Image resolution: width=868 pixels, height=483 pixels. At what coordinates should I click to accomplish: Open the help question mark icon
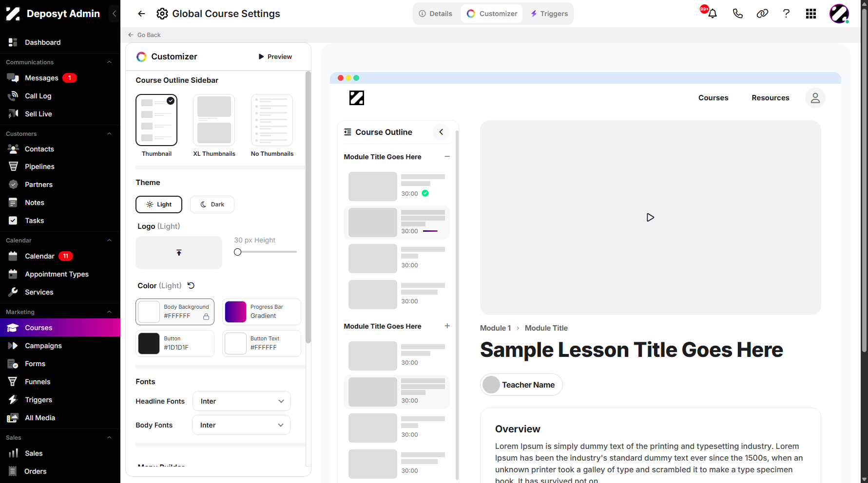point(786,14)
